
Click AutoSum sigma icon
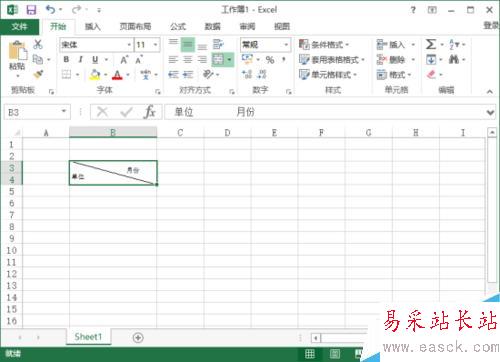tap(431, 44)
